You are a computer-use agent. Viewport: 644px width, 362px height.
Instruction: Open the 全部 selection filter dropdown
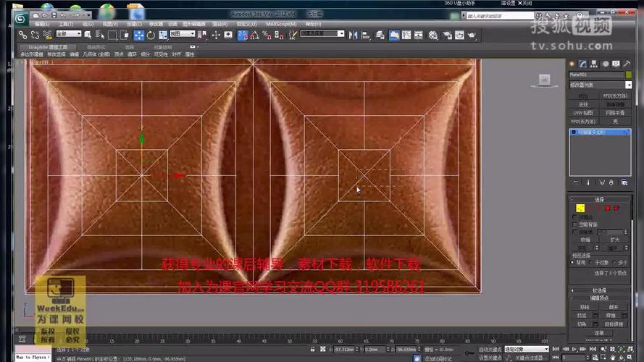pyautogui.click(x=69, y=33)
